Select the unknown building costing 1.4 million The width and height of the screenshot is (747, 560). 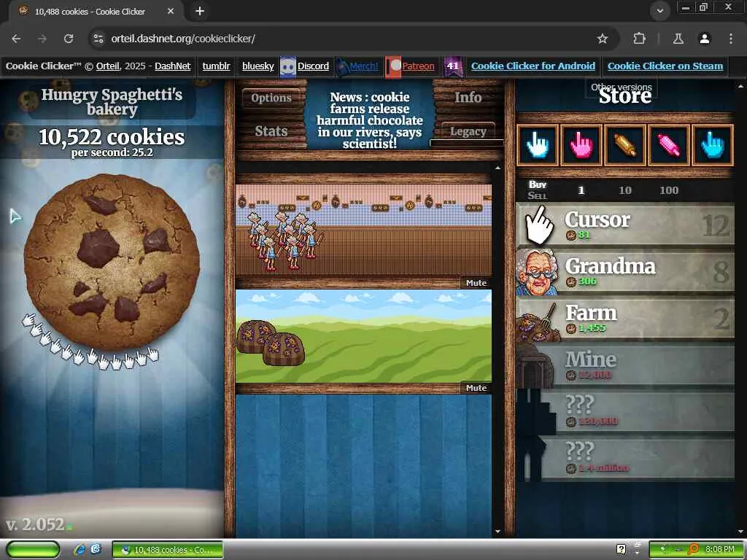(625, 459)
